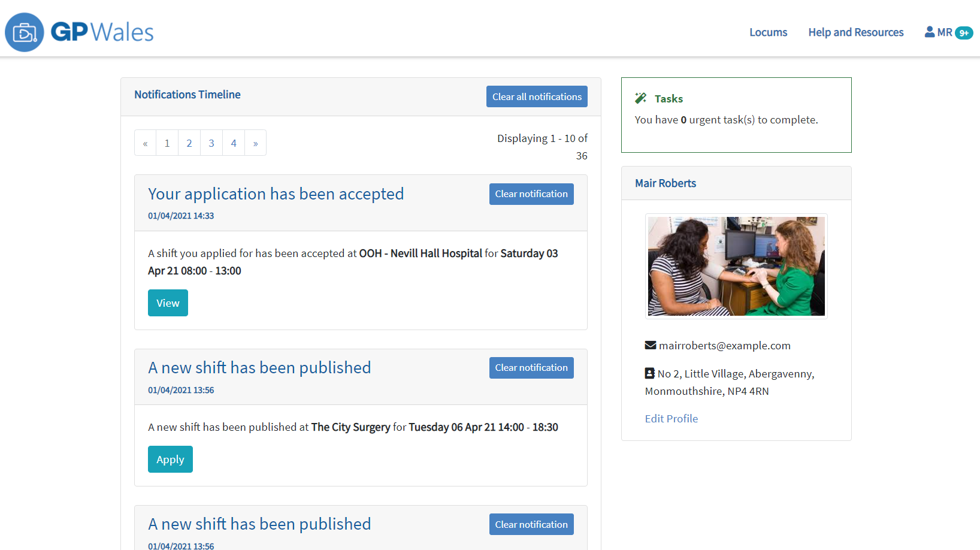
Task: Click the 'Displaying 1 - 10 of 36' text
Action: pyautogui.click(x=542, y=147)
